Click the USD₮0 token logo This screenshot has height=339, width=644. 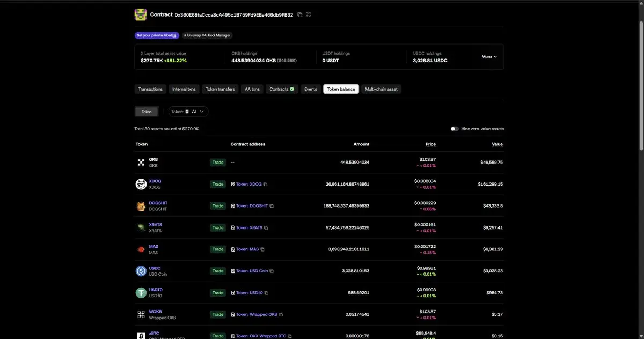141,293
